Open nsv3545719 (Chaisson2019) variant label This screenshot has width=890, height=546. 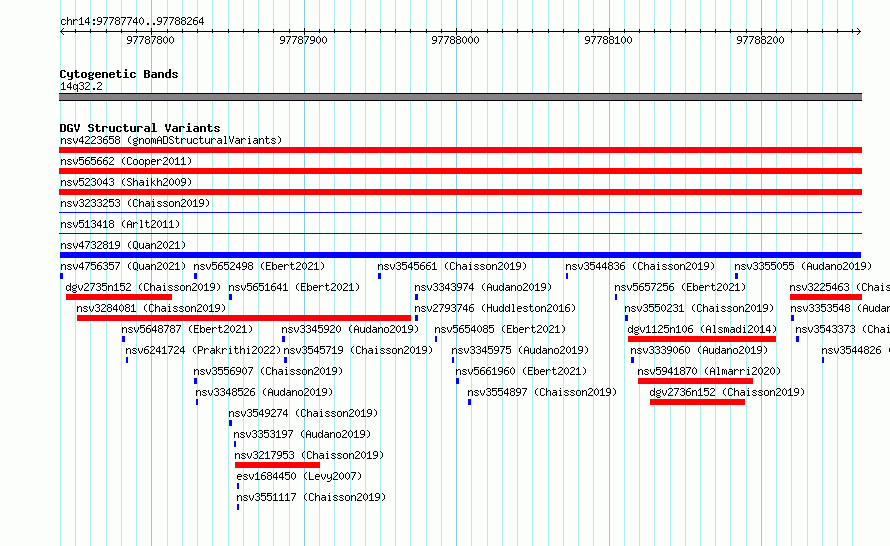tap(358, 350)
